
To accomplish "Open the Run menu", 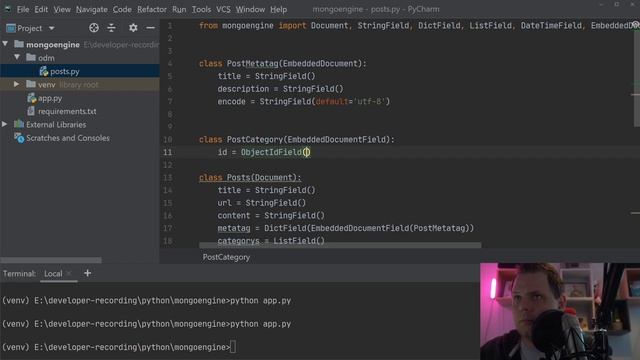I will 179,9.
